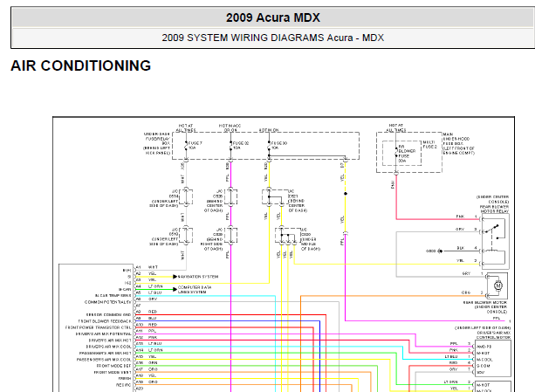Click the 'RR BLOWER FUSE 30A' label
Screen dimensions: 535x392
pyautogui.click(x=407, y=154)
